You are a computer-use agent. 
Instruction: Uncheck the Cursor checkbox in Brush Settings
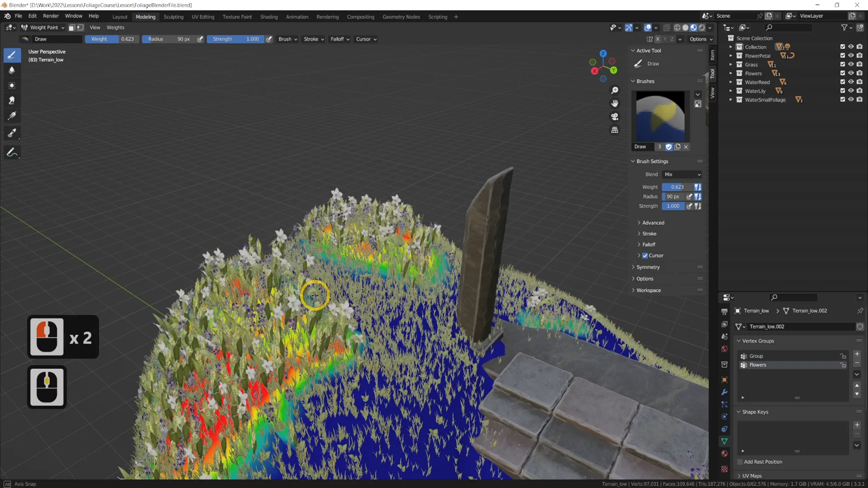click(x=645, y=255)
